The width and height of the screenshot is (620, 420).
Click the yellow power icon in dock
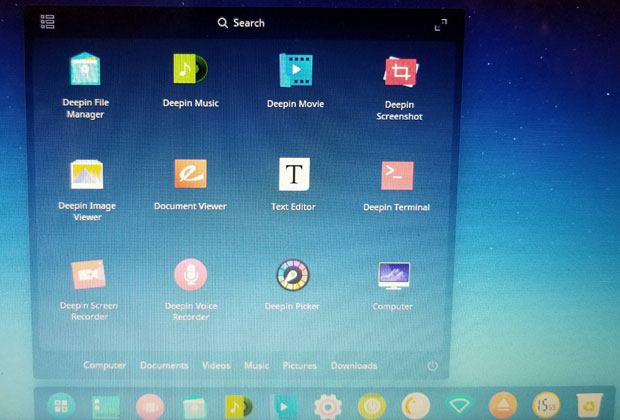coord(372,407)
